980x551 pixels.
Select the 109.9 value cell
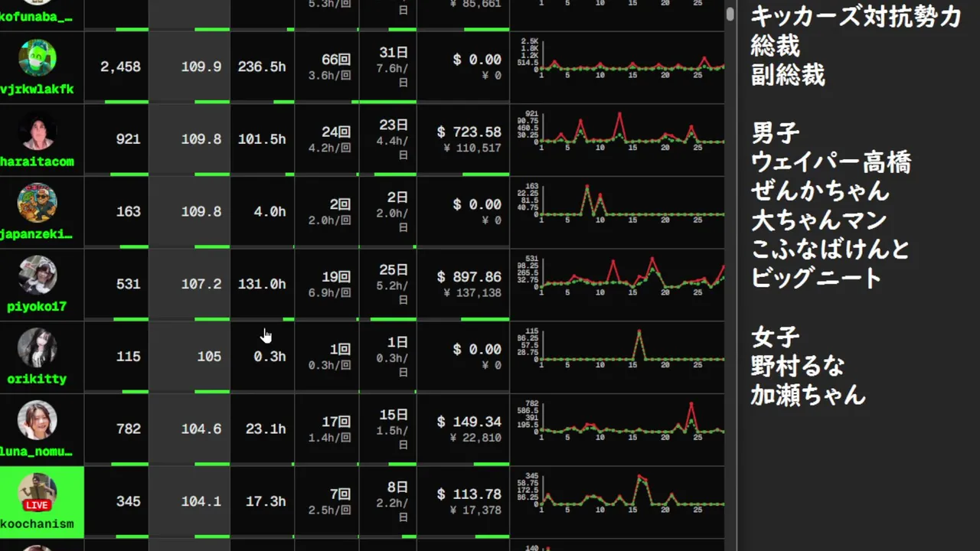tap(189, 67)
